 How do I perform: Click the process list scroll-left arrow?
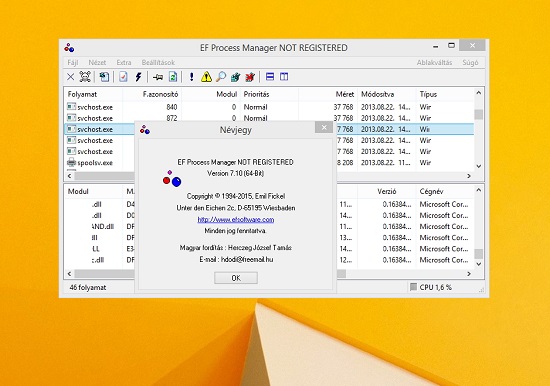(x=69, y=175)
